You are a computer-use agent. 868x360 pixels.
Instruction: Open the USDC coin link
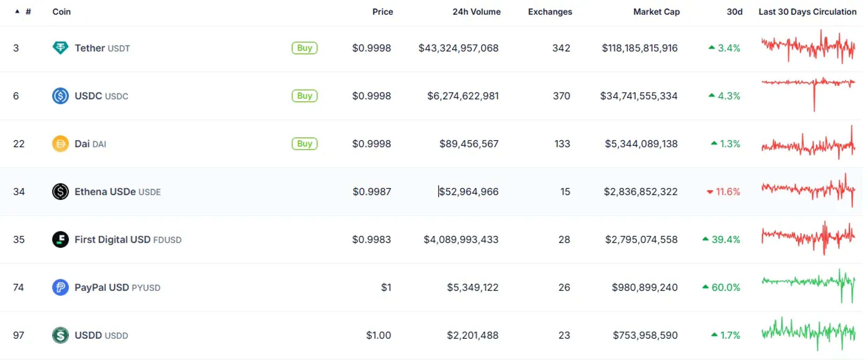(101, 96)
